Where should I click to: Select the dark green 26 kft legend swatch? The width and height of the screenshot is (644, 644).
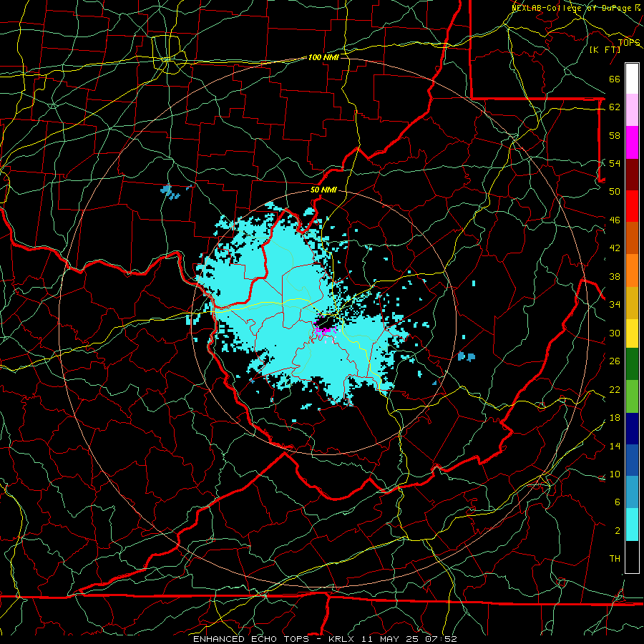tap(632, 364)
